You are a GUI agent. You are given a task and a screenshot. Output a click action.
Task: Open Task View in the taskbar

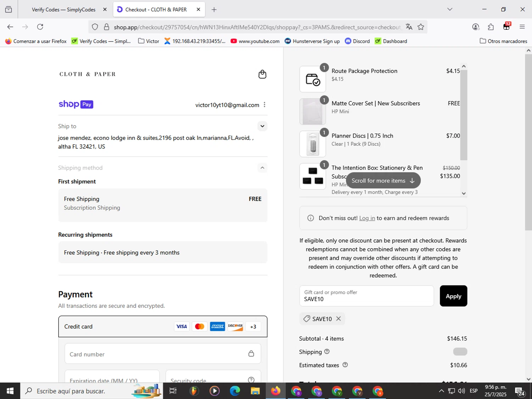pos(173,391)
